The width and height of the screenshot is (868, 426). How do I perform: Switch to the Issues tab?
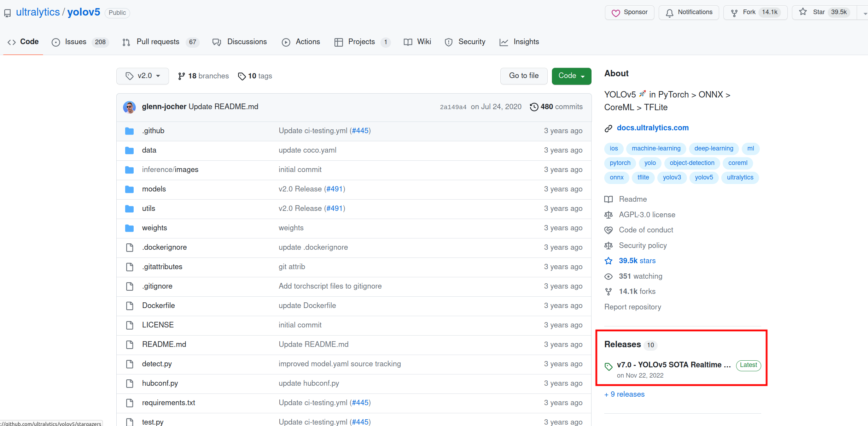point(81,42)
